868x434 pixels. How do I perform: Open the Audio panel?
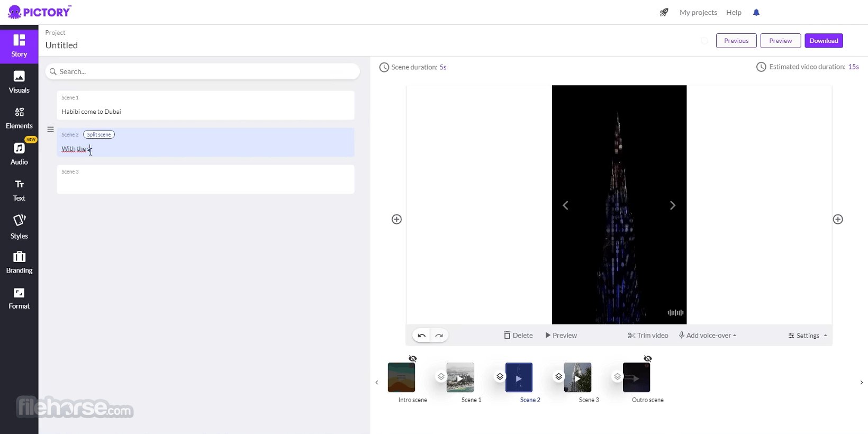[19, 154]
